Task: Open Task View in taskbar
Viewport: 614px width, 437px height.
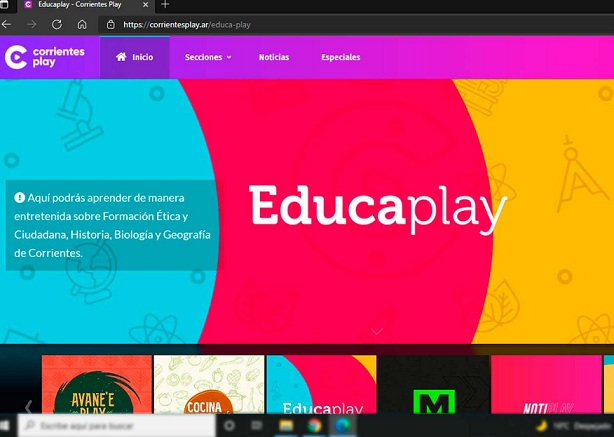Action: [x=256, y=425]
